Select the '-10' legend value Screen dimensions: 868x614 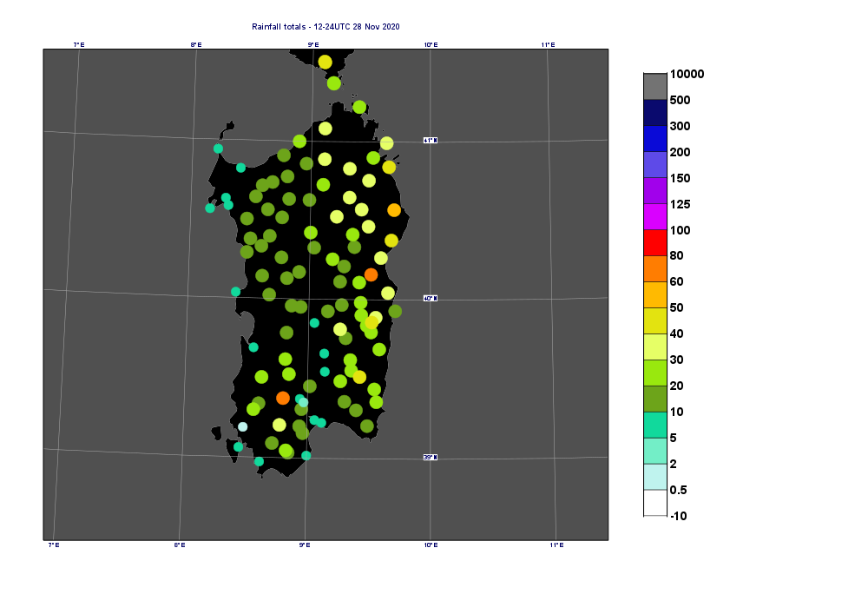[678, 516]
